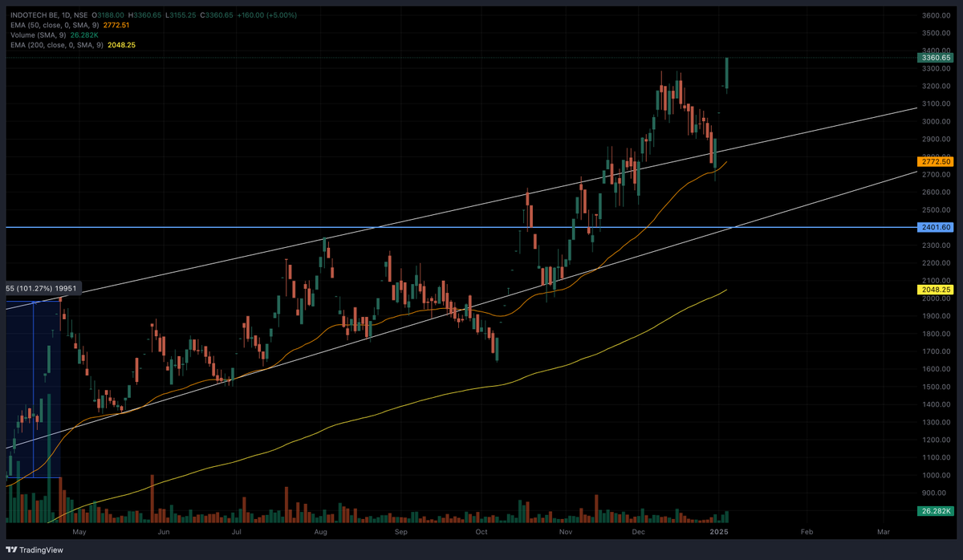Click the TradingView logo

point(35,550)
